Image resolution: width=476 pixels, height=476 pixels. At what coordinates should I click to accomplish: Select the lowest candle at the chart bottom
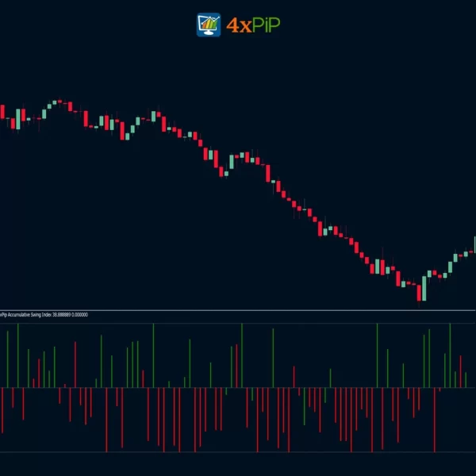pos(418,294)
